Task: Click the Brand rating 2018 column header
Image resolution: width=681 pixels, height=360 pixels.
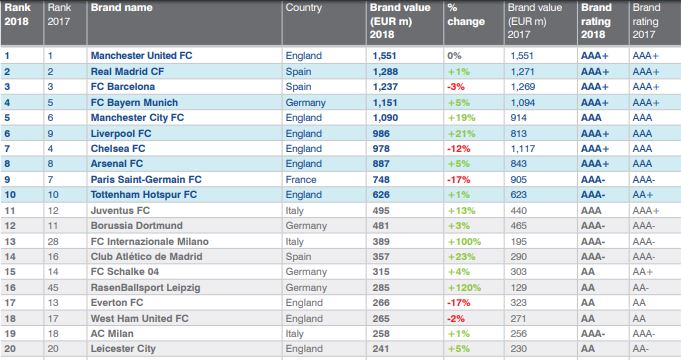Action: coord(596,21)
